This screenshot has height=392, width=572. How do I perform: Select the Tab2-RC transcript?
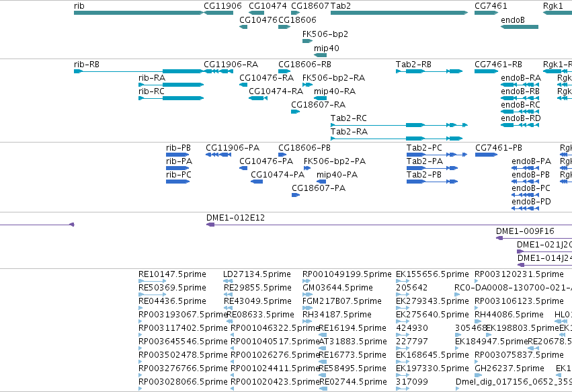(x=399, y=125)
